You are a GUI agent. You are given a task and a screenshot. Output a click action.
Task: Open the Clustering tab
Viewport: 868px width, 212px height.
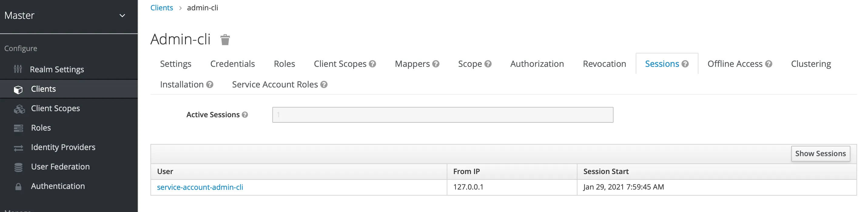tap(811, 64)
